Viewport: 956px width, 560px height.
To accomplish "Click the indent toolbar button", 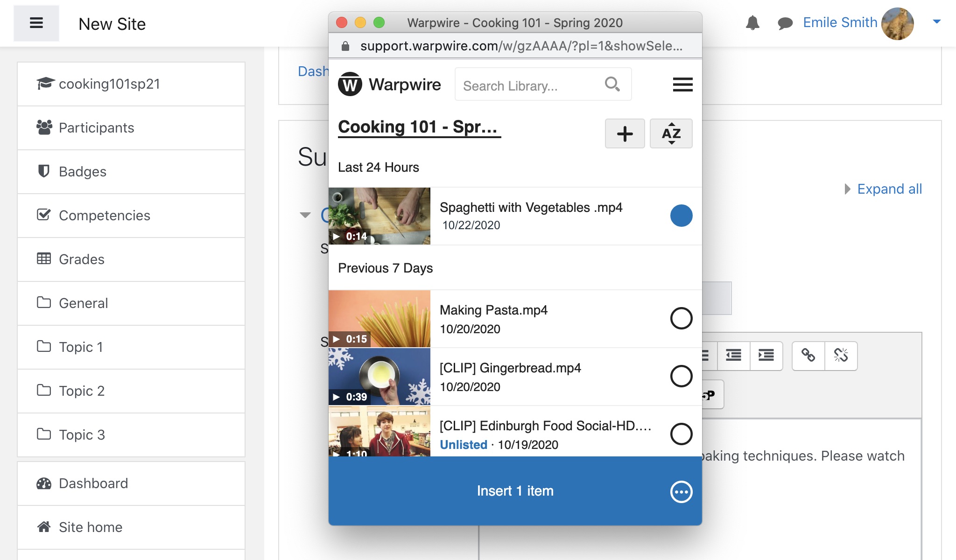I will [766, 356].
